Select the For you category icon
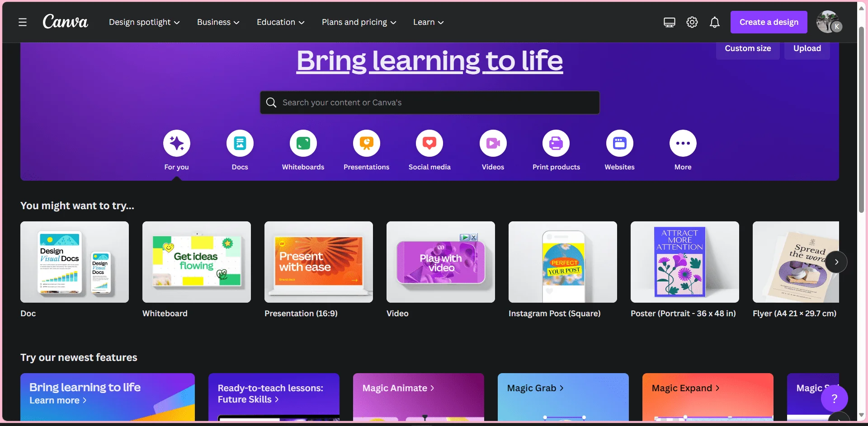Viewport: 868px width, 426px height. 176,143
